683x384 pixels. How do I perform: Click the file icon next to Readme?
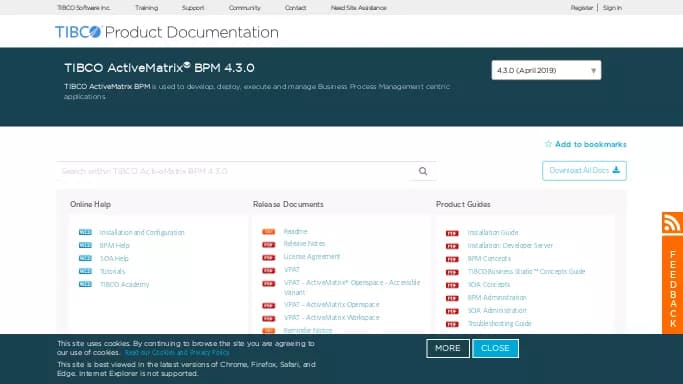269,232
